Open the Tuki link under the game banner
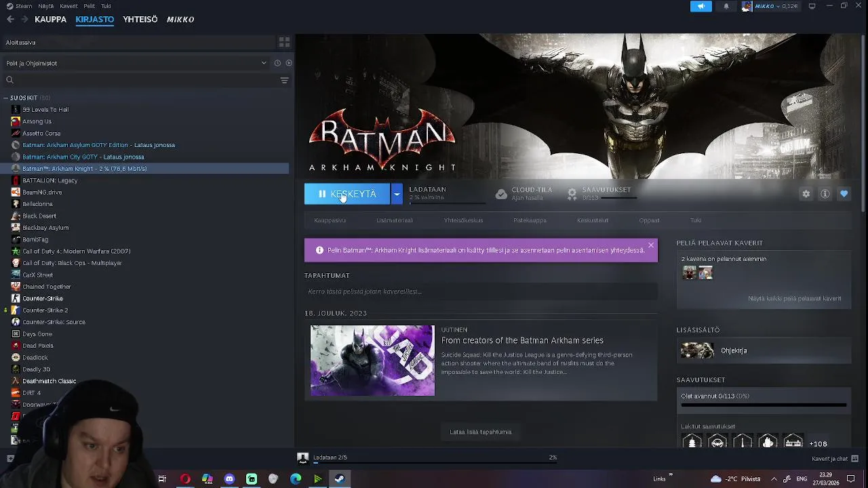The width and height of the screenshot is (868, 488). click(x=696, y=220)
